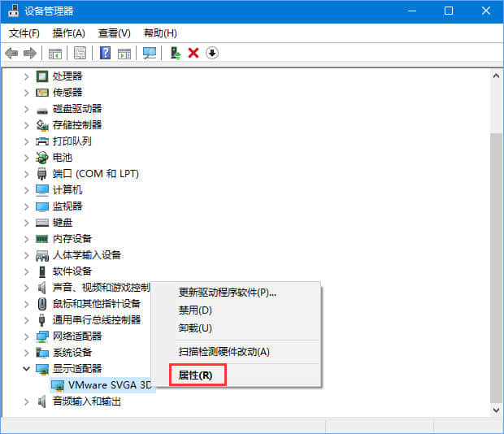Screen dimensions: 504x434
Task: Expand the 软件设备 node
Action: pyautogui.click(x=26, y=271)
